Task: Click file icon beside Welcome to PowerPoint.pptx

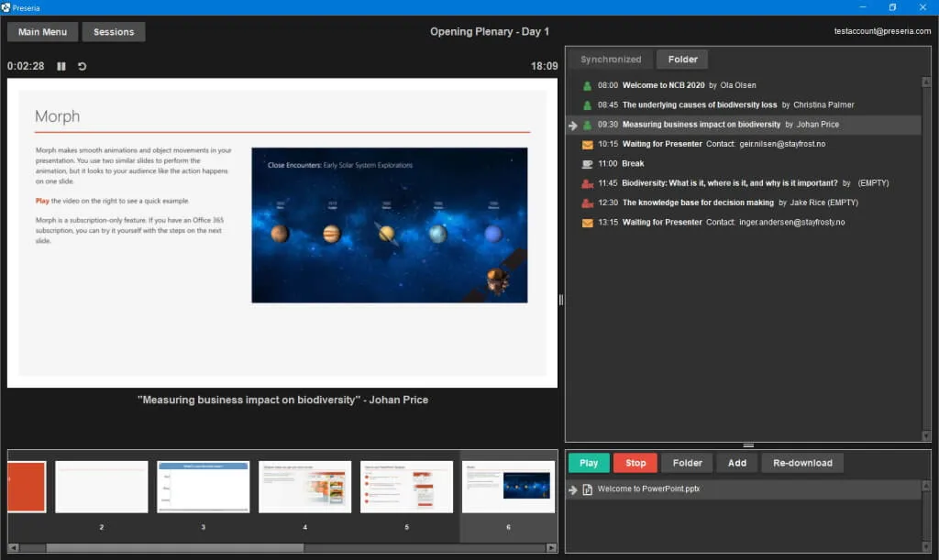Action: click(587, 489)
